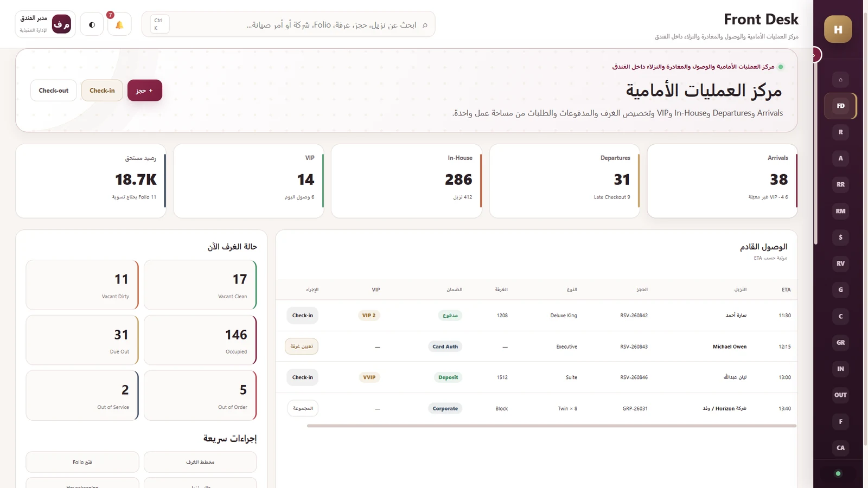
Task: Open the GR sidebar item
Action: 840,342
